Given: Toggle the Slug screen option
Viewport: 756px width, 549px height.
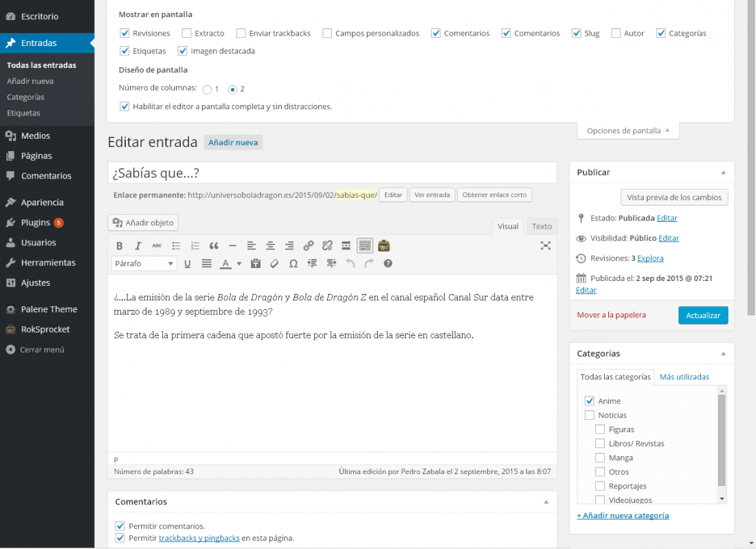Looking at the screenshot, I should 576,33.
